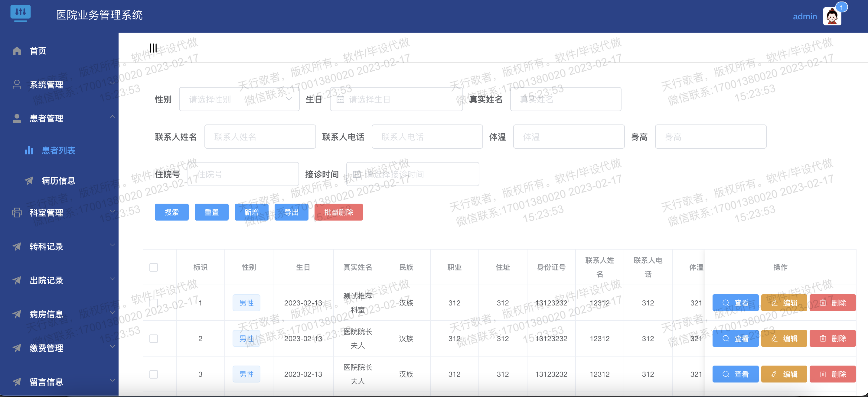Open 病历信息 in the sidebar
The width and height of the screenshot is (868, 397).
click(58, 181)
